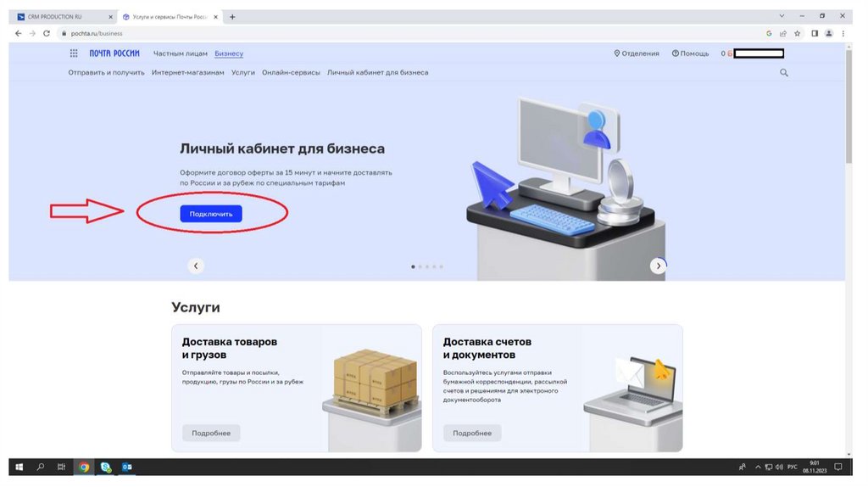The width and height of the screenshot is (868, 487).
Task: Click the Chrome icon on taskbar
Action: 84,467
